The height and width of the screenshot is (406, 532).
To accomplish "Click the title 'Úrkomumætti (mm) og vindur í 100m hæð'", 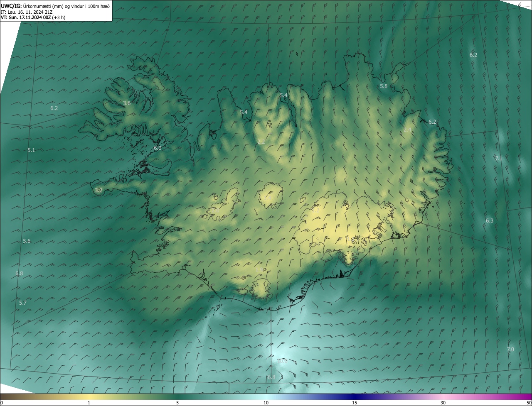I will tap(66, 6).
